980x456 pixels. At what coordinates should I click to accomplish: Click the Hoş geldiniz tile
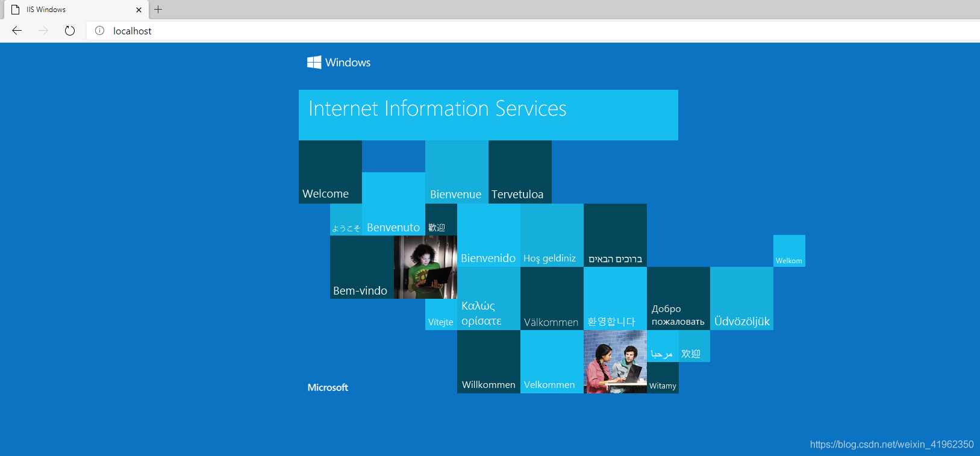[552, 235]
